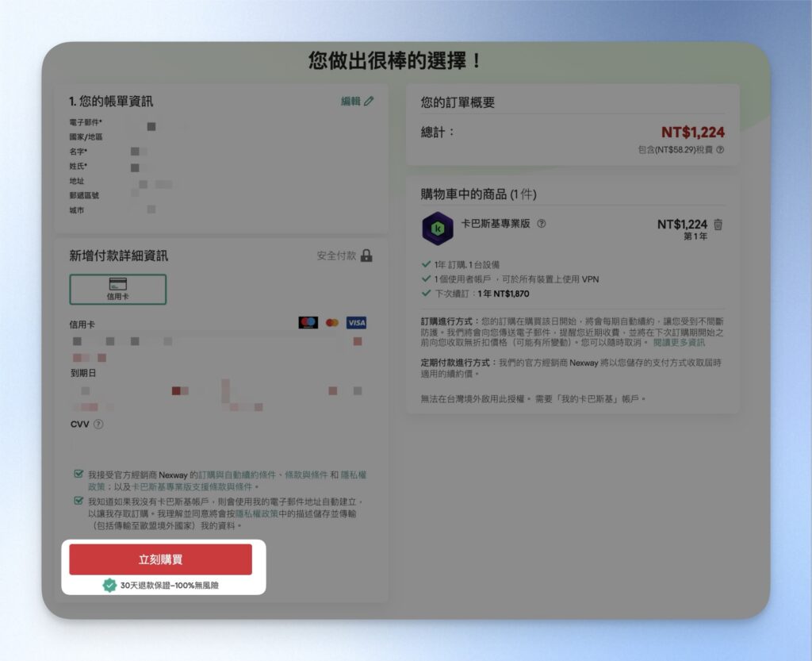Screen dimensions: 812x661
Task: Click the Kaspersky product hexagon logo
Action: [x=438, y=228]
